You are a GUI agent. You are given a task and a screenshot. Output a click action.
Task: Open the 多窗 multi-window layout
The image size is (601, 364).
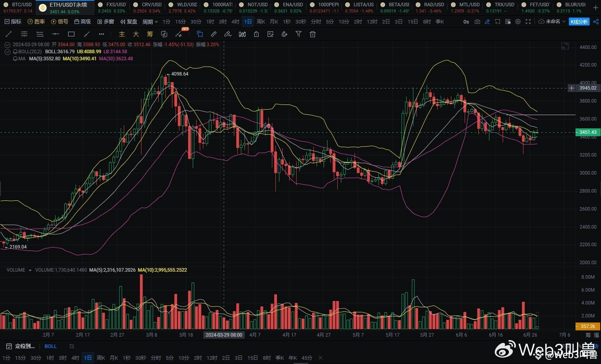pos(106,22)
